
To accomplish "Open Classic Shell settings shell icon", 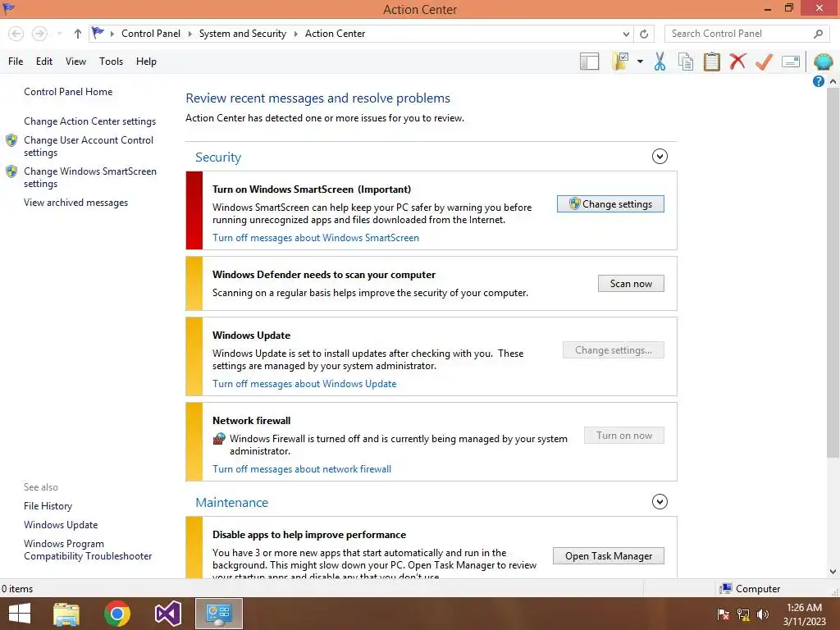I will click(x=823, y=62).
